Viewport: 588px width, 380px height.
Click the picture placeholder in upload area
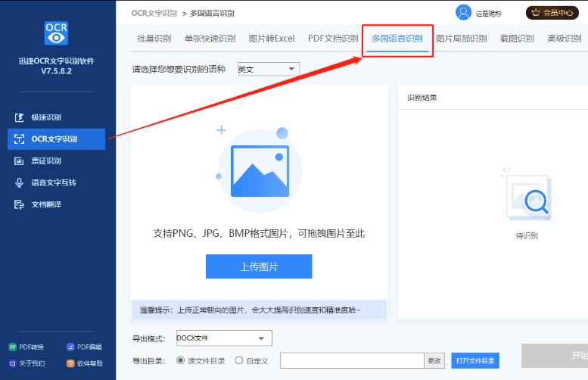260,171
